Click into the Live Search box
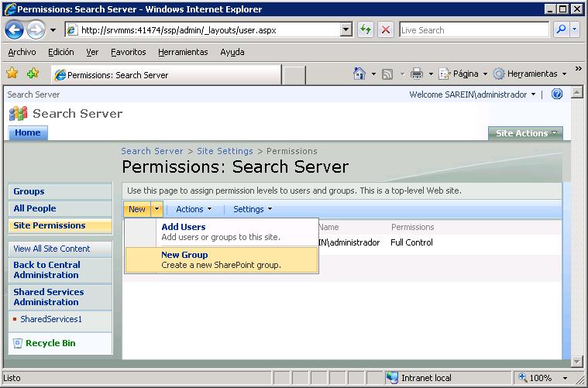 [x=473, y=30]
